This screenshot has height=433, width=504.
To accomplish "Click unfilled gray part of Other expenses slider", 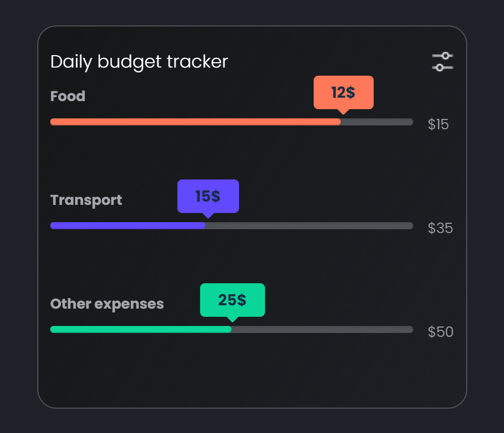I will click(322, 329).
